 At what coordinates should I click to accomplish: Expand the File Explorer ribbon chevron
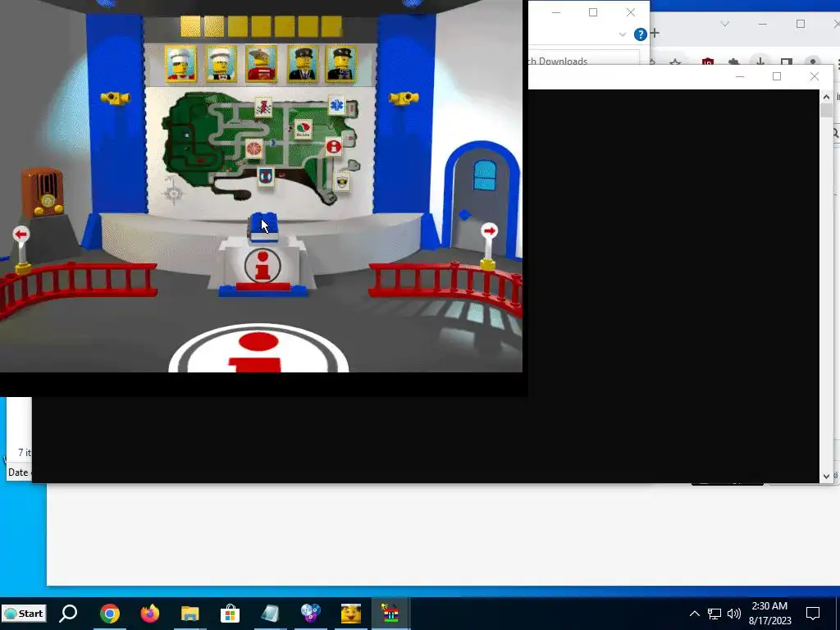tap(623, 34)
